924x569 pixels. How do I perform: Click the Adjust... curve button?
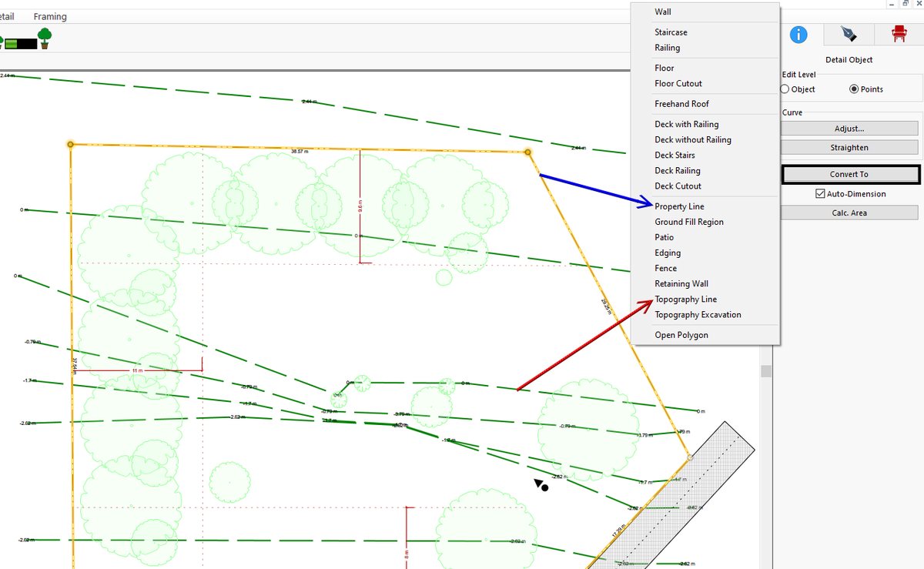pyautogui.click(x=849, y=129)
